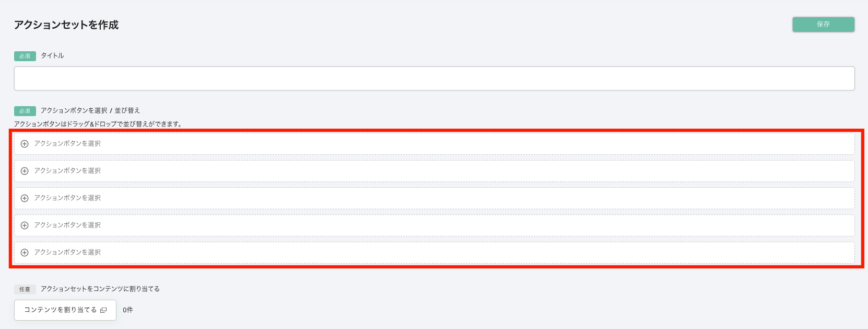Click the 0件 assigned content count
Screen dimensions: 868x329
128,310
